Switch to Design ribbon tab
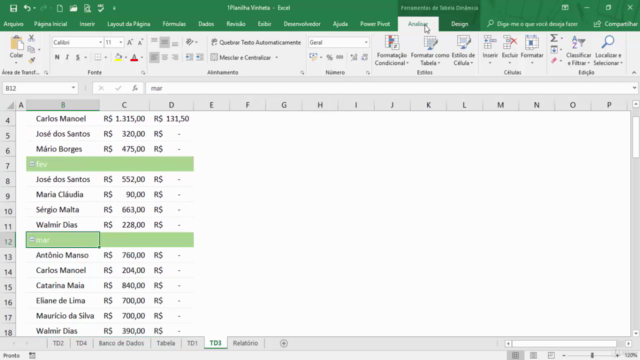640x360 pixels. [x=460, y=24]
